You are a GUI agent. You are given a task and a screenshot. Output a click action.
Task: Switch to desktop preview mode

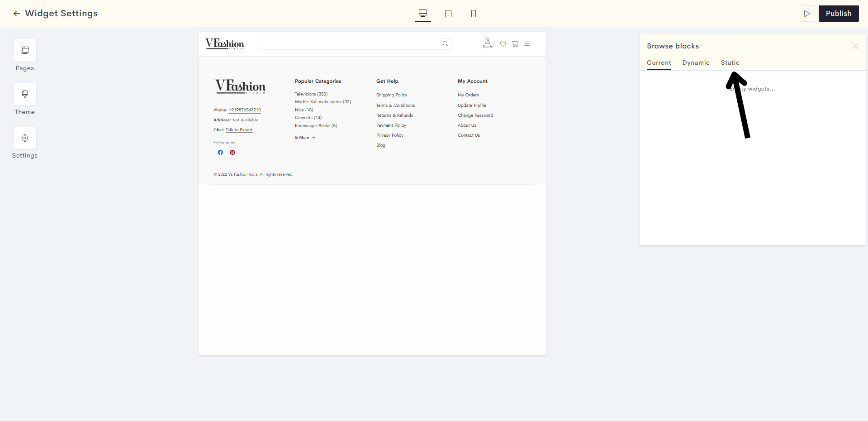click(423, 14)
